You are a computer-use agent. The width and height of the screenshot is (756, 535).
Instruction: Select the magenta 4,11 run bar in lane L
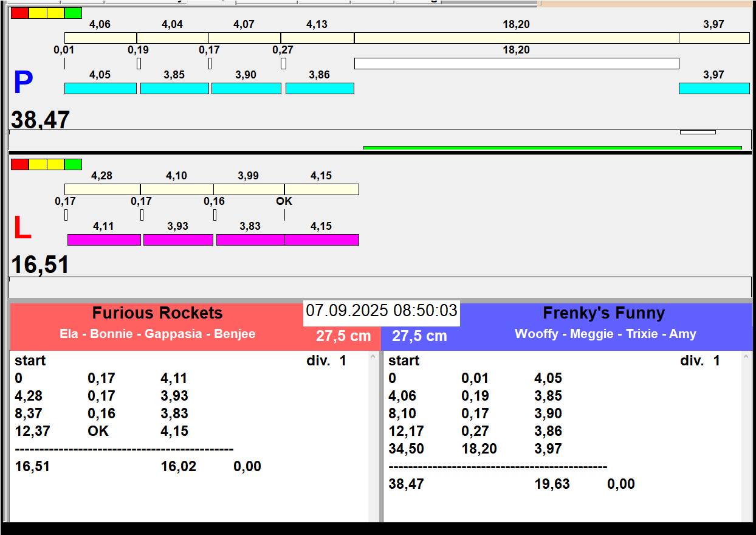[x=104, y=240]
